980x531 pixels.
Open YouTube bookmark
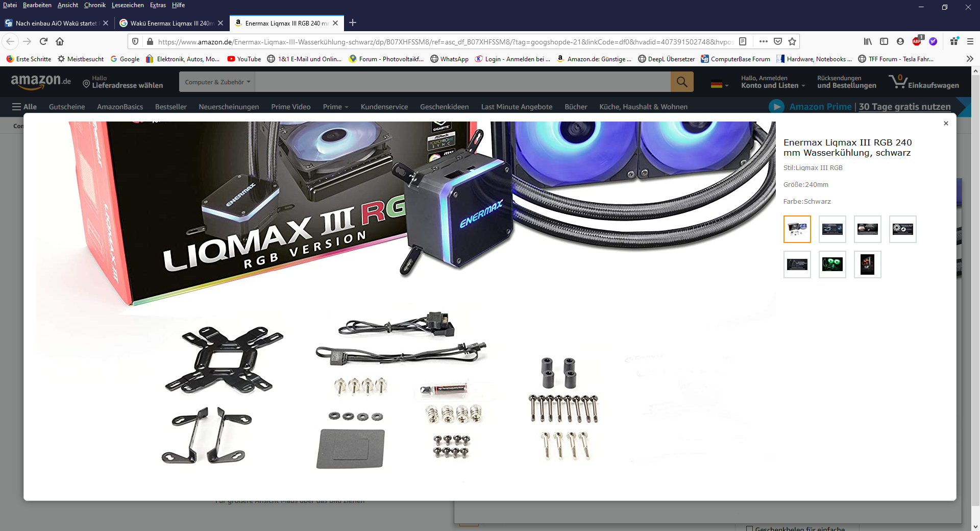click(x=244, y=59)
